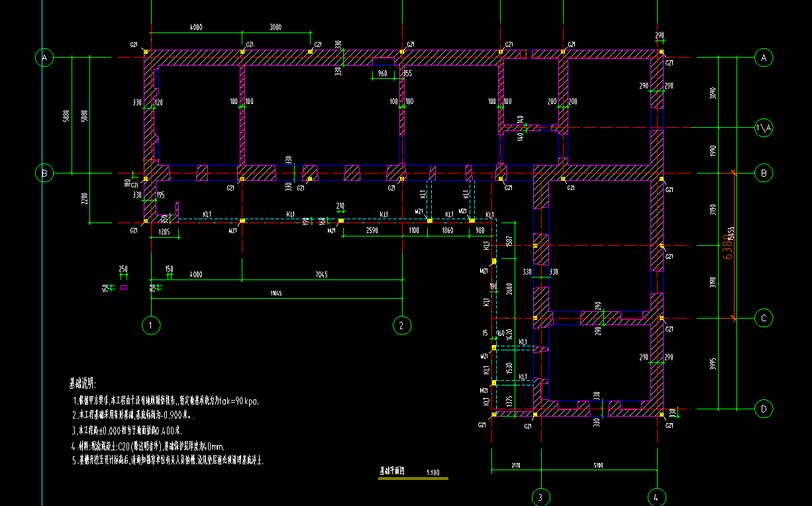Viewport: 812px width, 506px height.
Task: Select the 5100 dimension at bottom
Action: pyautogui.click(x=598, y=466)
